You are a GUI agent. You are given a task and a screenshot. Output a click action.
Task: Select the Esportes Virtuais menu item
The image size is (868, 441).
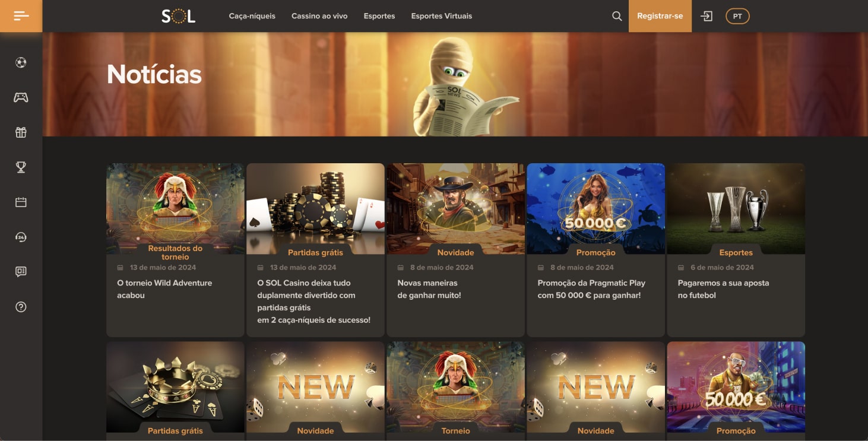tap(442, 16)
